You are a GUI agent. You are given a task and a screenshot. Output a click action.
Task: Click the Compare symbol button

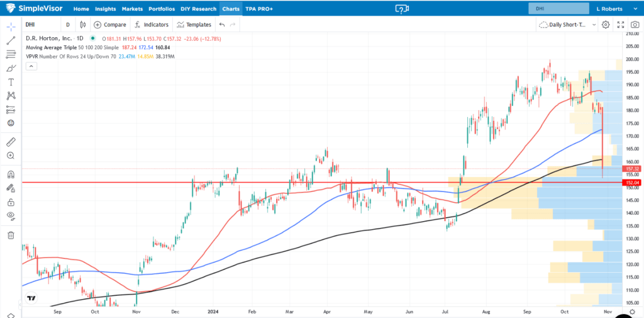pyautogui.click(x=110, y=25)
